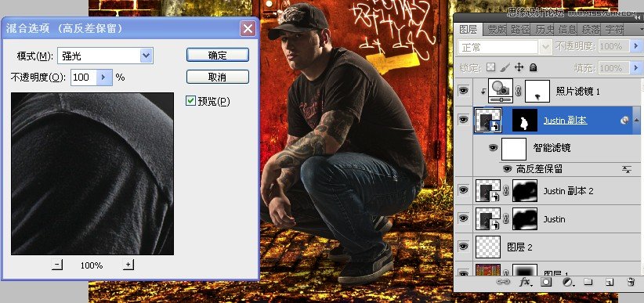Select Justin layer smart object thumbnail

tap(488, 219)
